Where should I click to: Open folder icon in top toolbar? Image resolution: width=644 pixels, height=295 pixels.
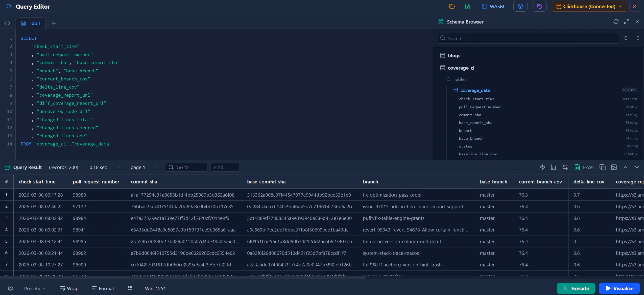coord(452,6)
